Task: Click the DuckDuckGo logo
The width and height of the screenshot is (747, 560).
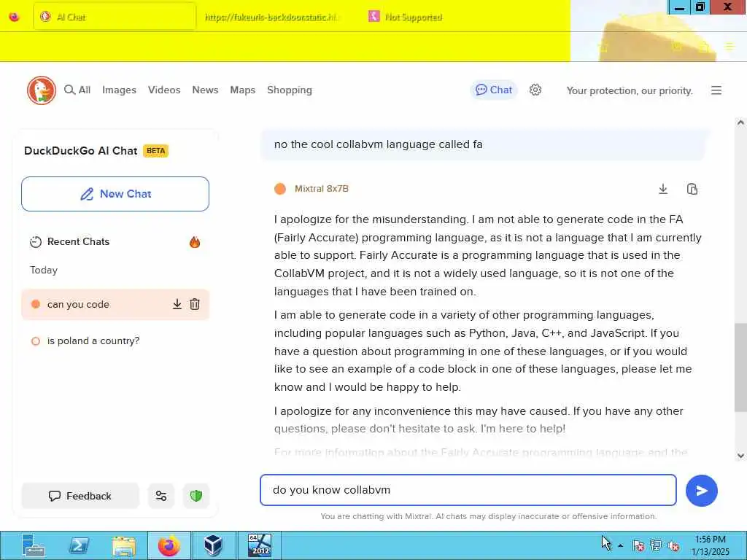Action: click(42, 90)
